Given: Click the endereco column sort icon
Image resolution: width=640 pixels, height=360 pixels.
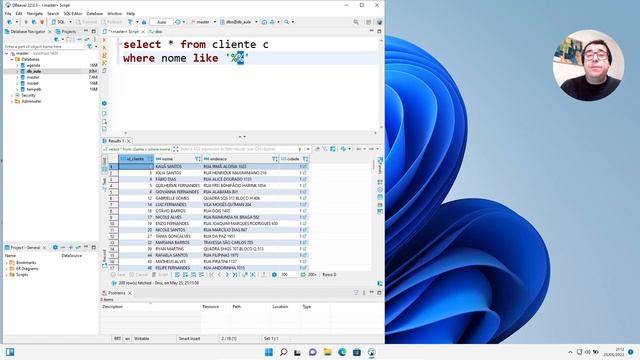Looking at the screenshot, I should (275, 159).
